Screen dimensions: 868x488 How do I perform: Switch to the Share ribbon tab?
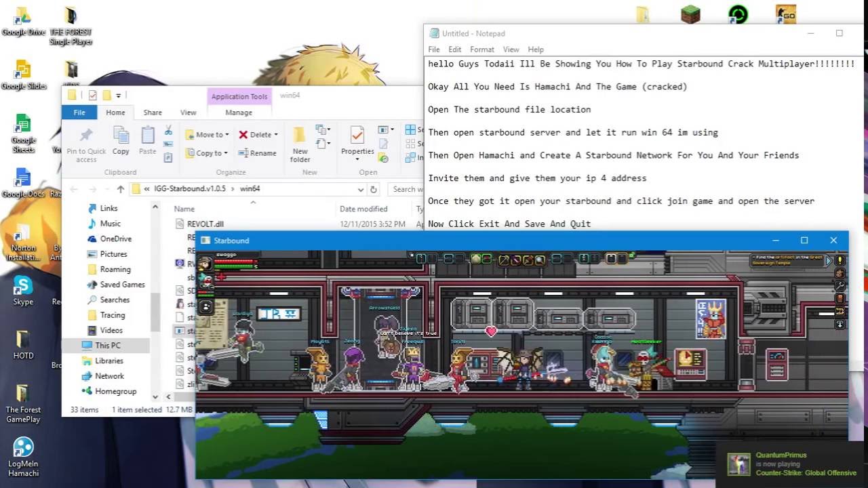tap(153, 113)
